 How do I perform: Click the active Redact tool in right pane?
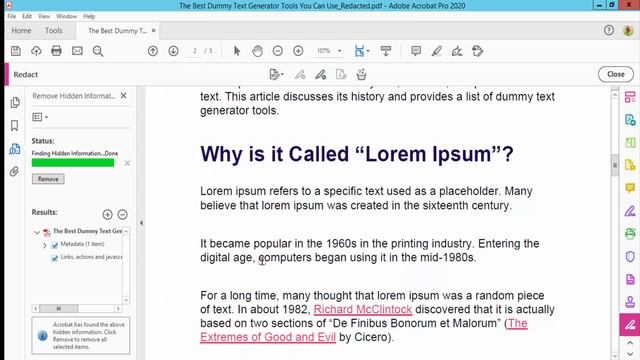point(630,324)
